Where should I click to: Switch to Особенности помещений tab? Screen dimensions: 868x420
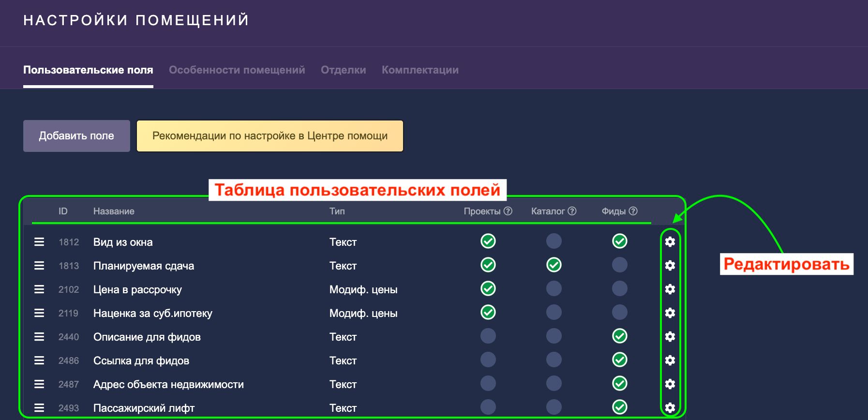pyautogui.click(x=237, y=70)
